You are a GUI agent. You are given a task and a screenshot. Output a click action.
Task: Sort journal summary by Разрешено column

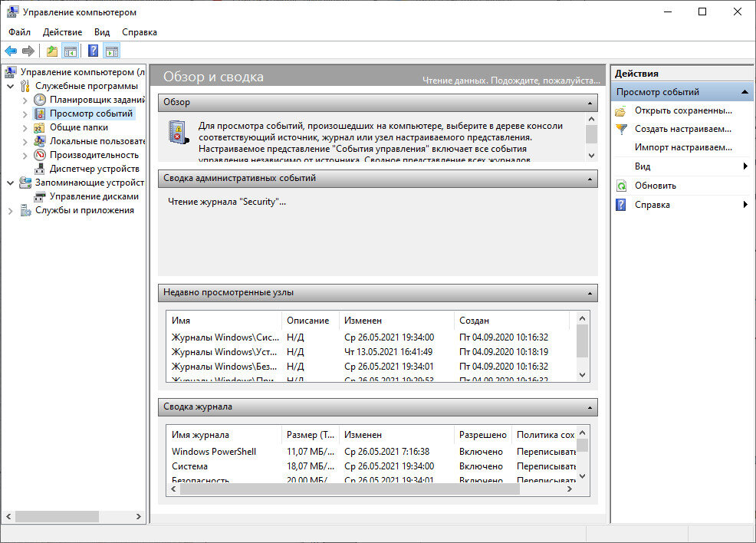482,435
